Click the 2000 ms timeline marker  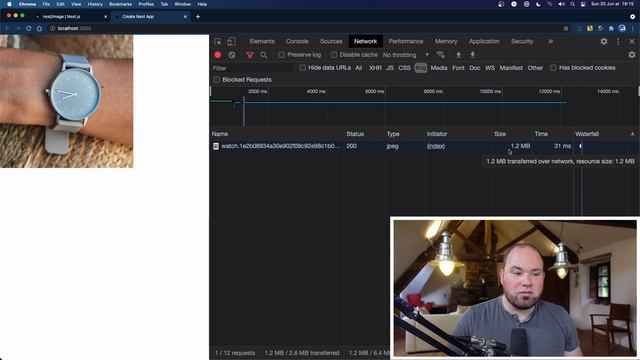(x=258, y=91)
